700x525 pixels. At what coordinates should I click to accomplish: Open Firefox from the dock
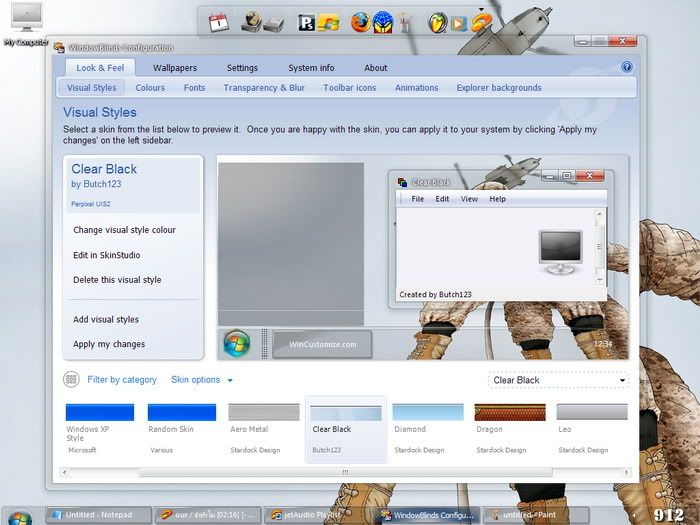click(360, 22)
